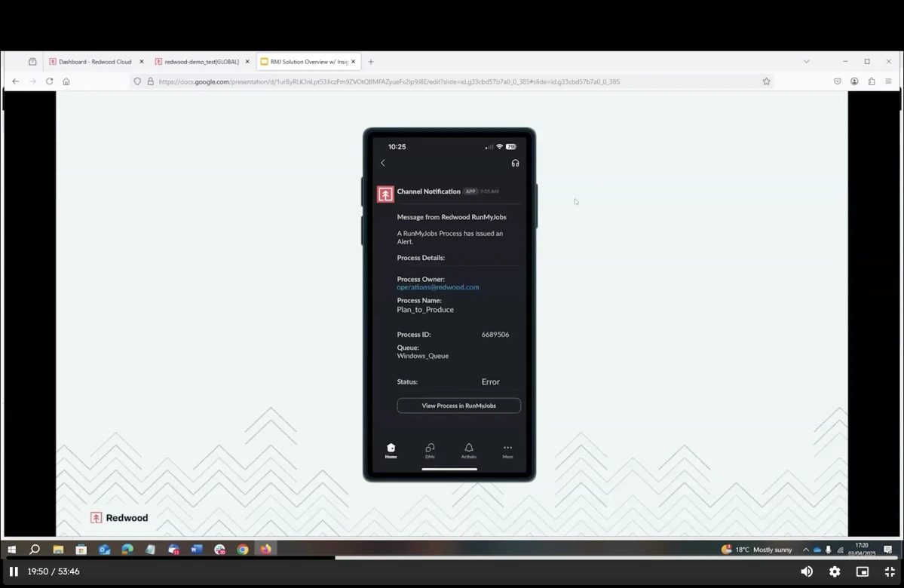Bookmark this page with star
Image resolution: width=904 pixels, height=588 pixels.
coord(766,81)
